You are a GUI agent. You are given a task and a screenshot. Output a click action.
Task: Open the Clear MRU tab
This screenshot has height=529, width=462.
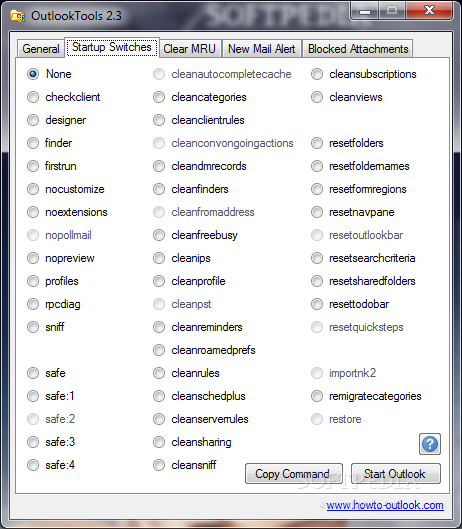[190, 49]
